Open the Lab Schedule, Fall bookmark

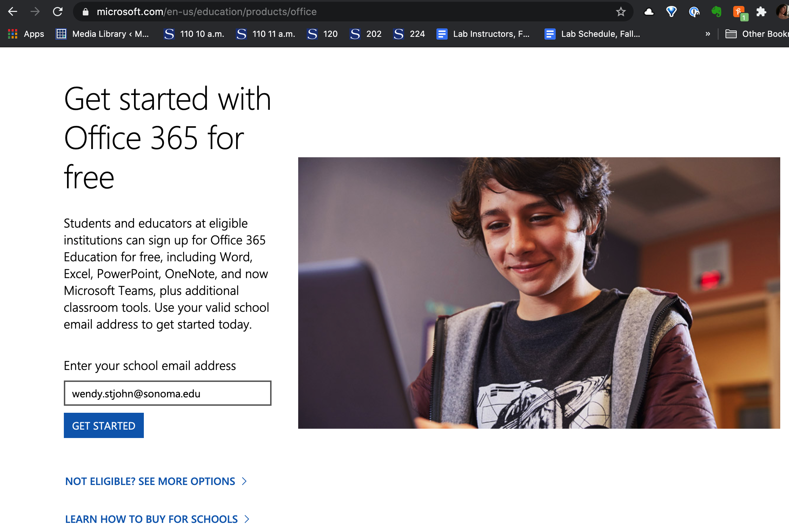point(593,34)
